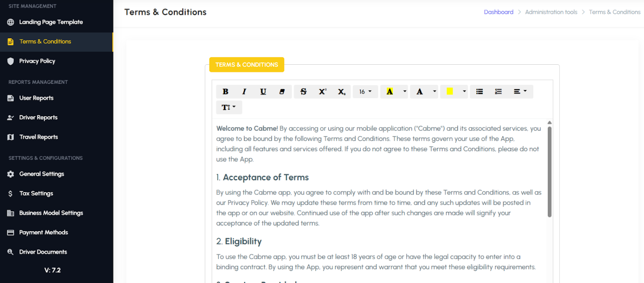Click the gear icon beside General Settings
Image resolution: width=644 pixels, height=283 pixels.
click(x=11, y=174)
